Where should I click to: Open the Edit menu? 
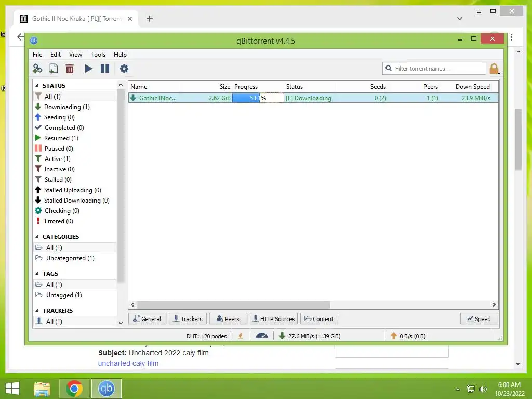coord(55,55)
